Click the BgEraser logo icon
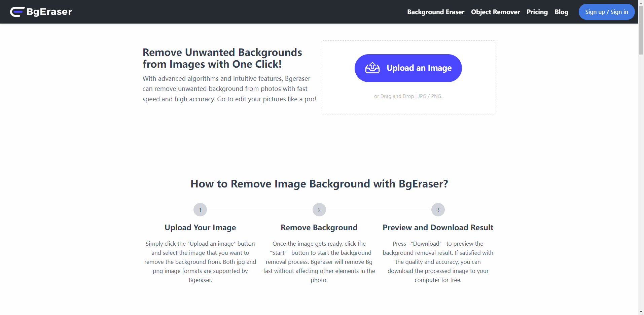 (x=17, y=12)
